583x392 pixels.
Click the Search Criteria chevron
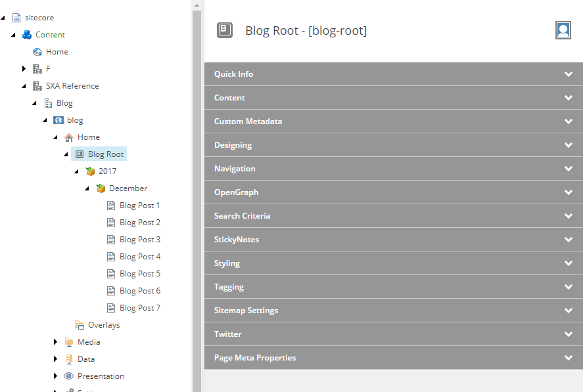coord(568,216)
